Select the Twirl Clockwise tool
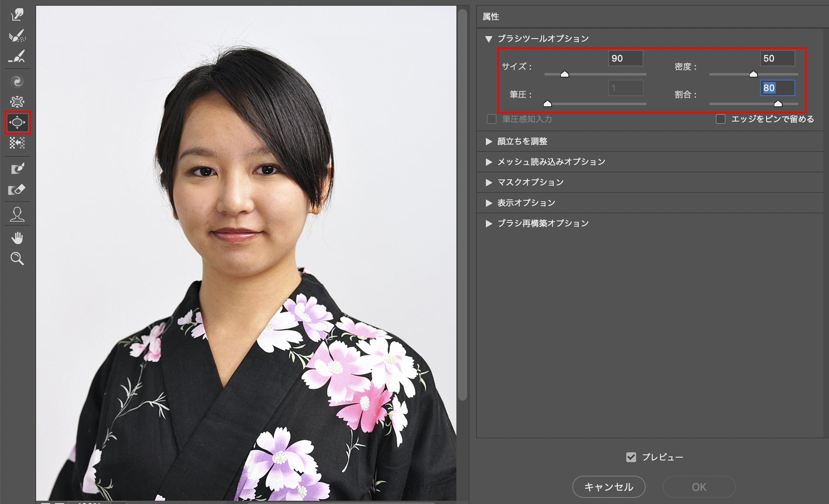The height and width of the screenshot is (504, 829). tap(17, 82)
